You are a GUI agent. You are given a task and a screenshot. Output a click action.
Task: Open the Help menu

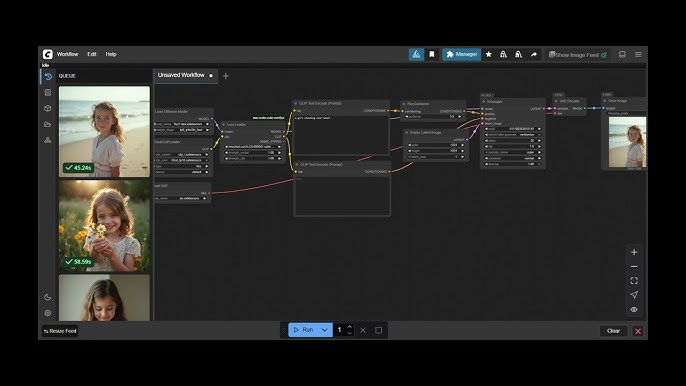pyautogui.click(x=111, y=54)
